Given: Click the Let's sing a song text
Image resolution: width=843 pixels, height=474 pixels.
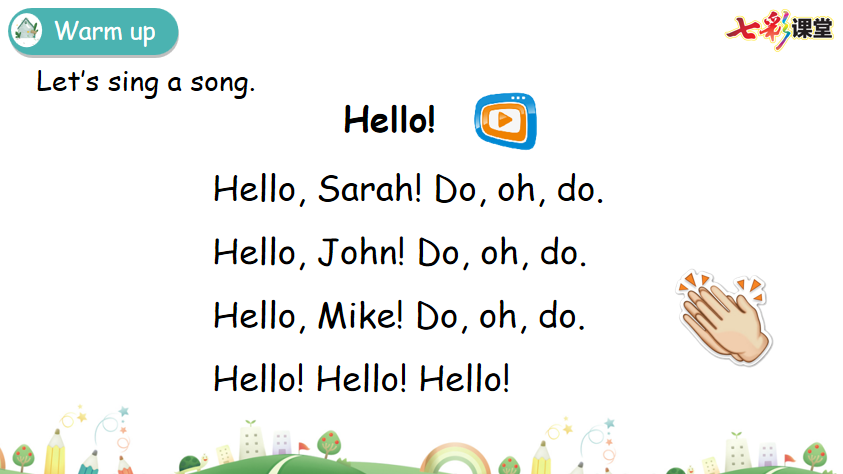Looking at the screenshot, I should 145,82.
